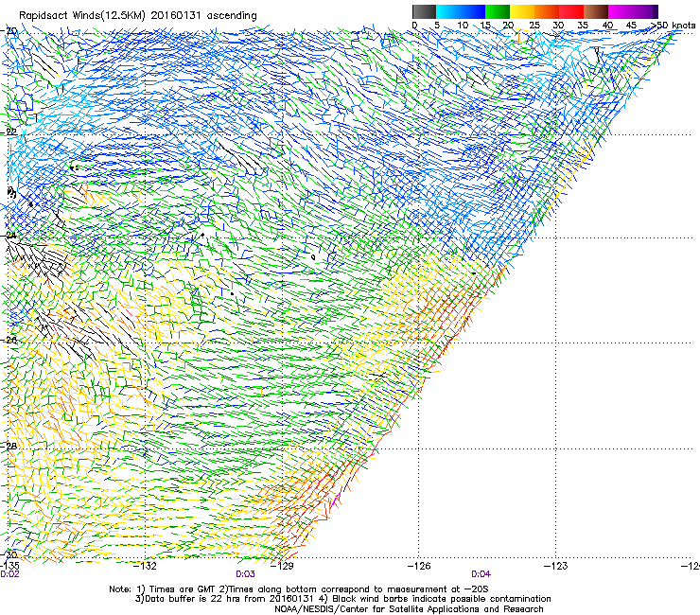The image size is (700, 615).
Task: Click the '-135' longitude axis label
Action: pos(9,566)
